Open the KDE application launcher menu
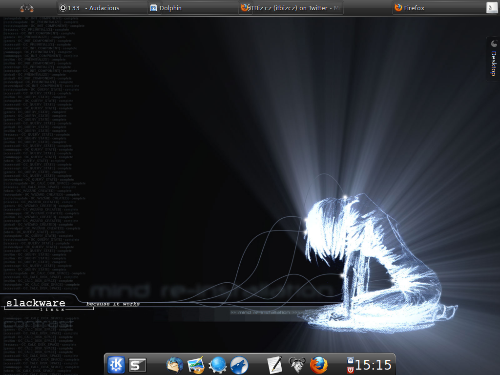 pos(116,365)
